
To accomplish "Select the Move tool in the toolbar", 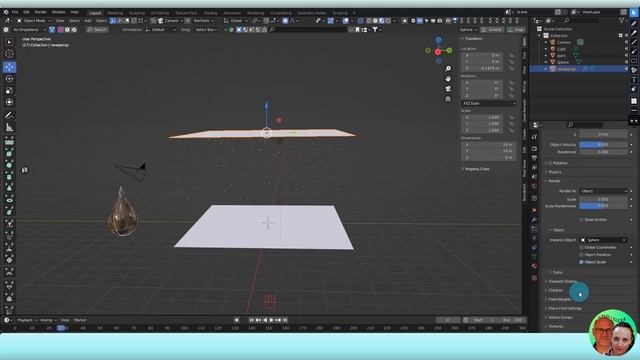I will point(9,67).
